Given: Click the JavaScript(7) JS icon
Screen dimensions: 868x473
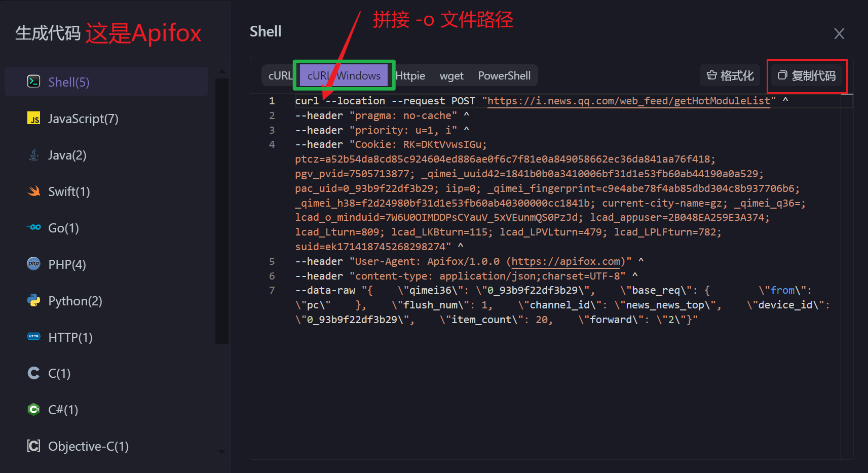Looking at the screenshot, I should point(33,119).
